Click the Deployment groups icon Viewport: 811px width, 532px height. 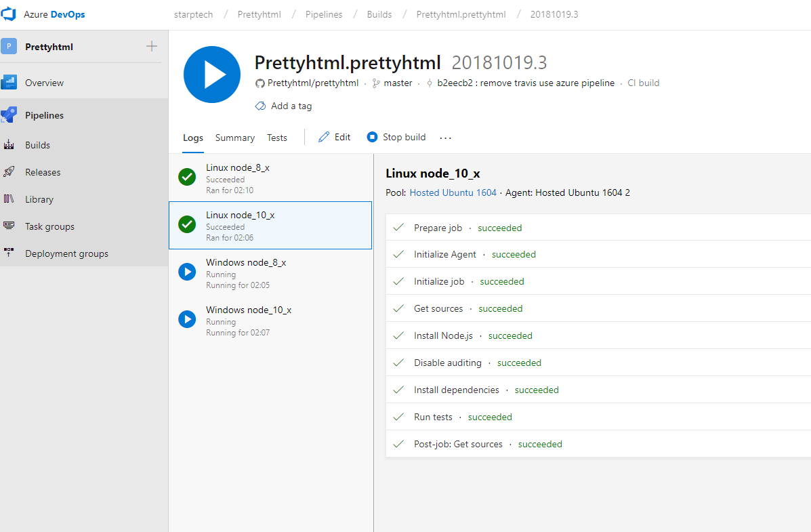pyautogui.click(x=9, y=253)
